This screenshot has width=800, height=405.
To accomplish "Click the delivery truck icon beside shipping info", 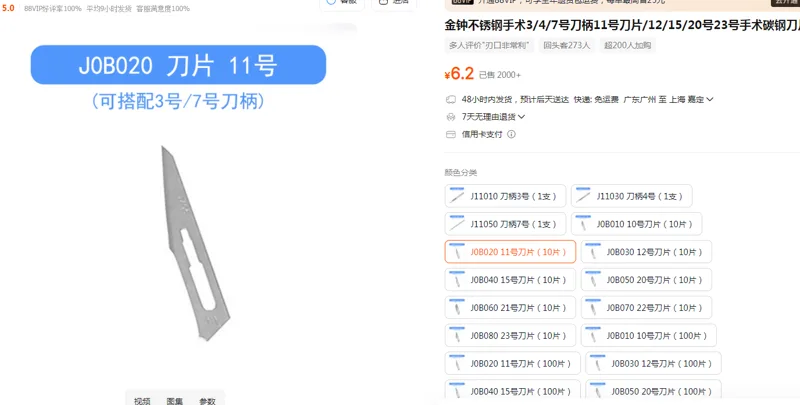I will [451, 99].
